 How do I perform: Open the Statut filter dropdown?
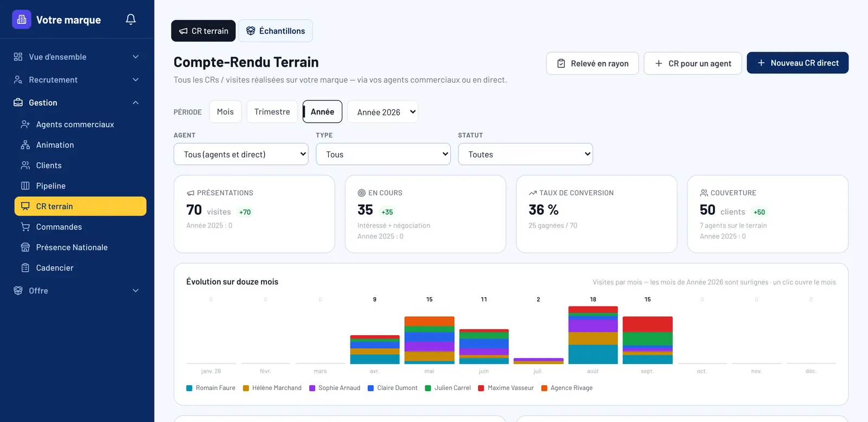point(525,154)
